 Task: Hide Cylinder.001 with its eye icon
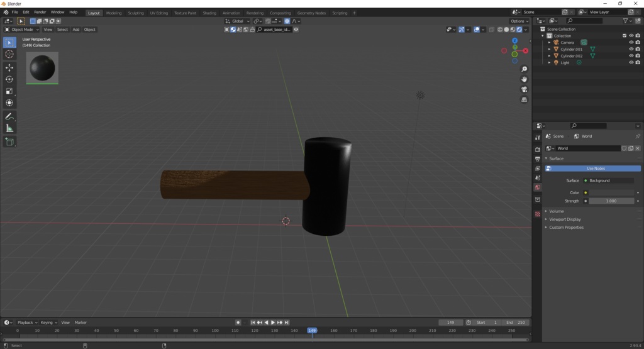[x=631, y=49]
